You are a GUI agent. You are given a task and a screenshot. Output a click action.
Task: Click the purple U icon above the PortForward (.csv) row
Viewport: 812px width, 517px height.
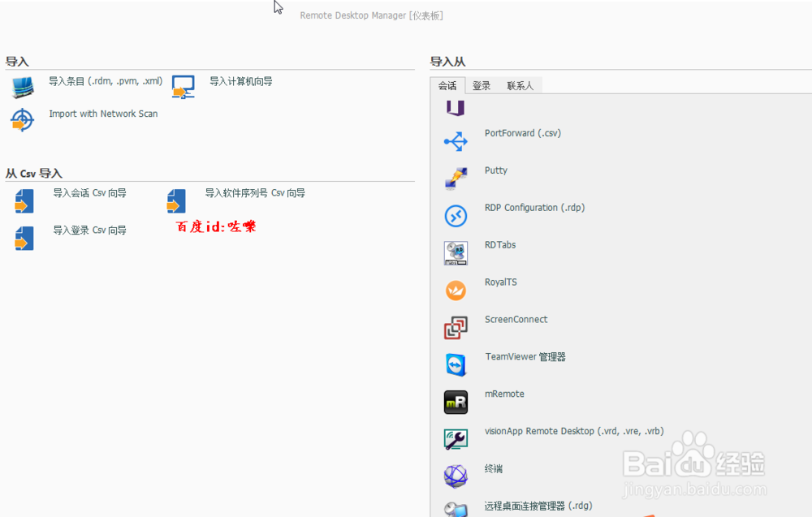[456, 108]
